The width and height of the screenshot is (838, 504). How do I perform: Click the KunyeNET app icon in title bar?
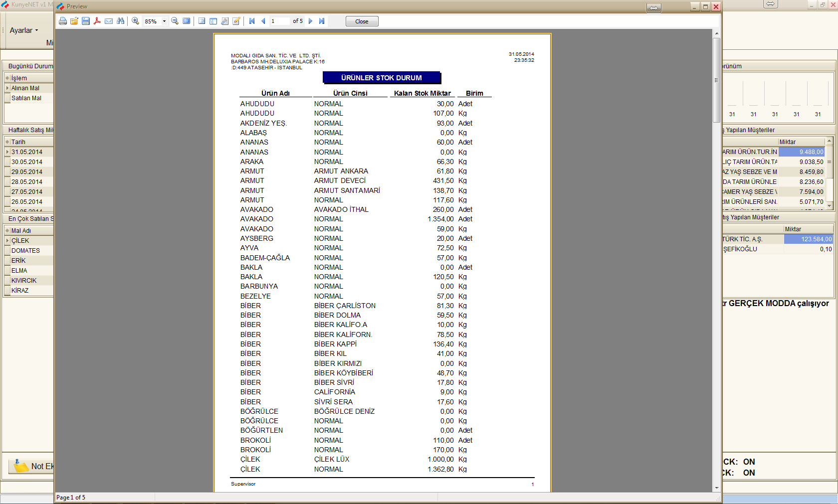click(x=5, y=4)
